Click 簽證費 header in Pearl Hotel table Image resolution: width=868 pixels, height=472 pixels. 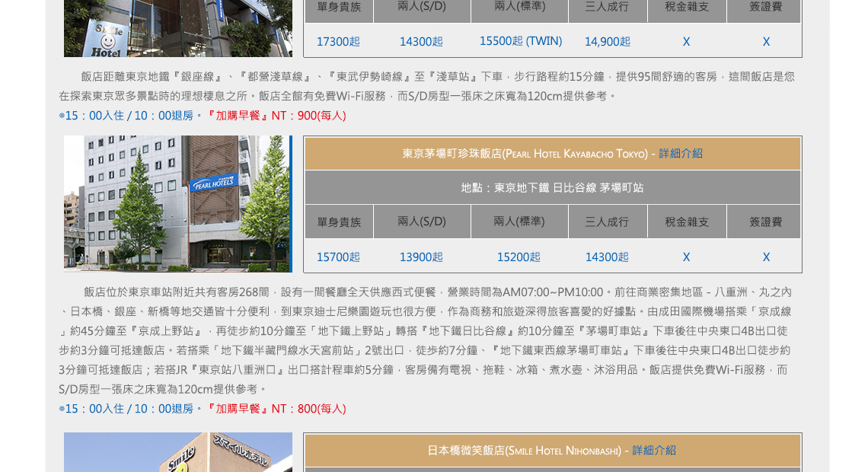click(x=765, y=222)
